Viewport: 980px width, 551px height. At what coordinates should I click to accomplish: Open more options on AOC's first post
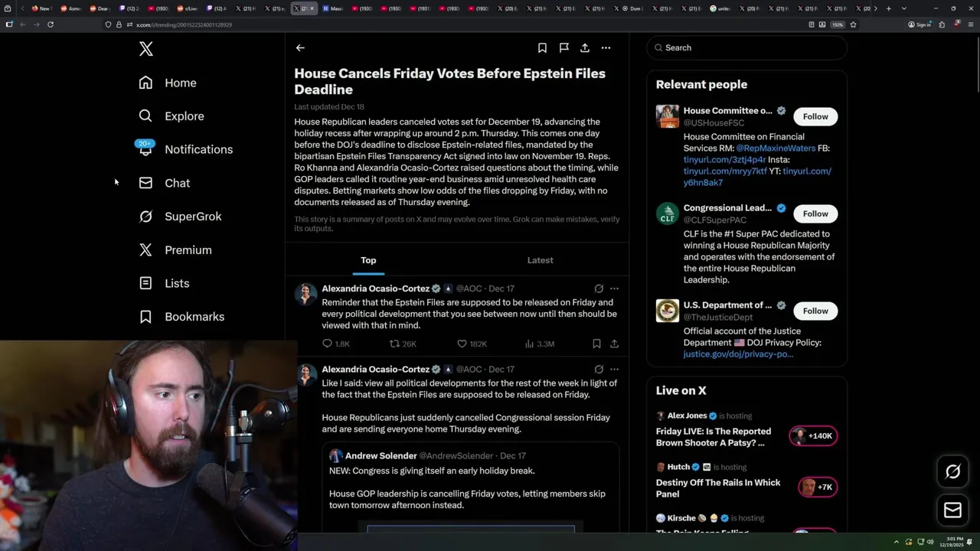coord(614,289)
